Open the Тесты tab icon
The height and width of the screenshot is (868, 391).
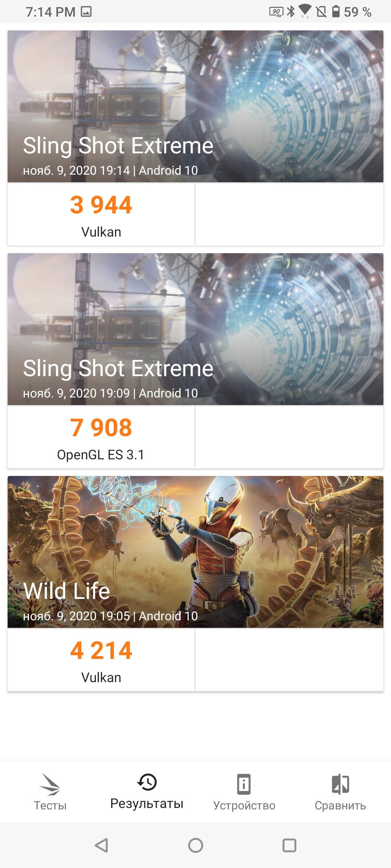[x=50, y=784]
